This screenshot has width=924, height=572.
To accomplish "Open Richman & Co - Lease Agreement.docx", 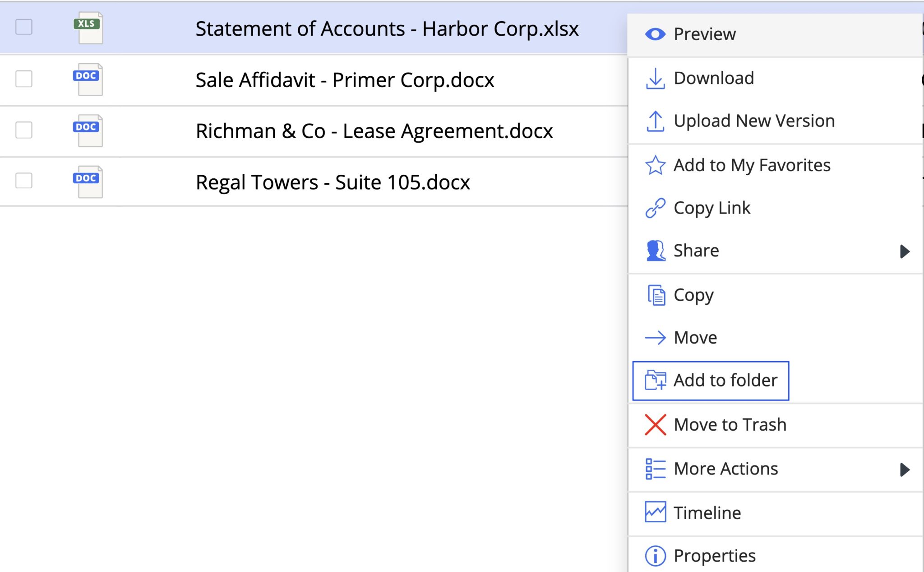I will (x=374, y=131).
